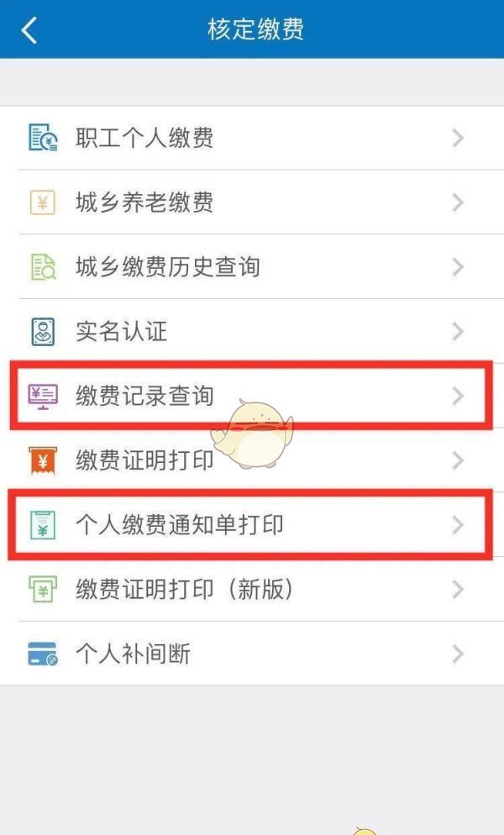Tap the 个人缴费通知单打印 green bill icon
Image resolution: width=504 pixels, height=835 pixels.
pyautogui.click(x=43, y=525)
